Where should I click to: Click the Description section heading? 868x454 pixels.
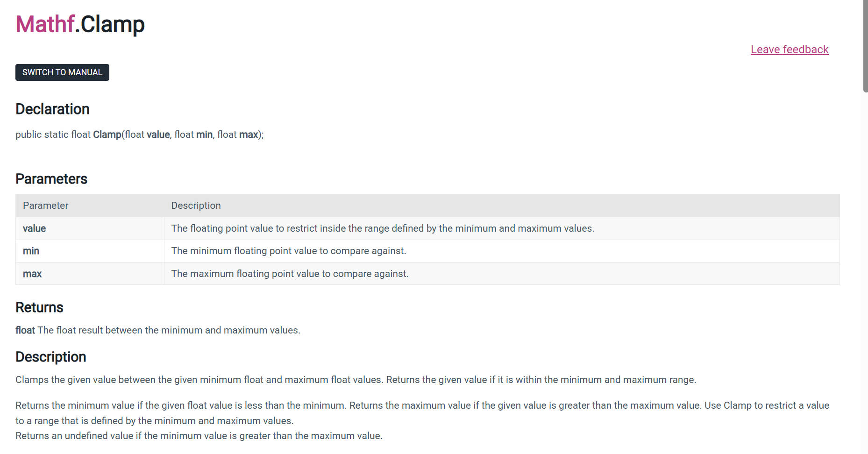[50, 357]
